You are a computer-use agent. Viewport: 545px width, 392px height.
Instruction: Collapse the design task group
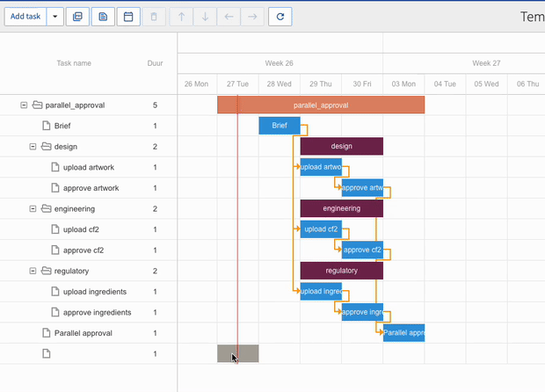click(x=33, y=147)
